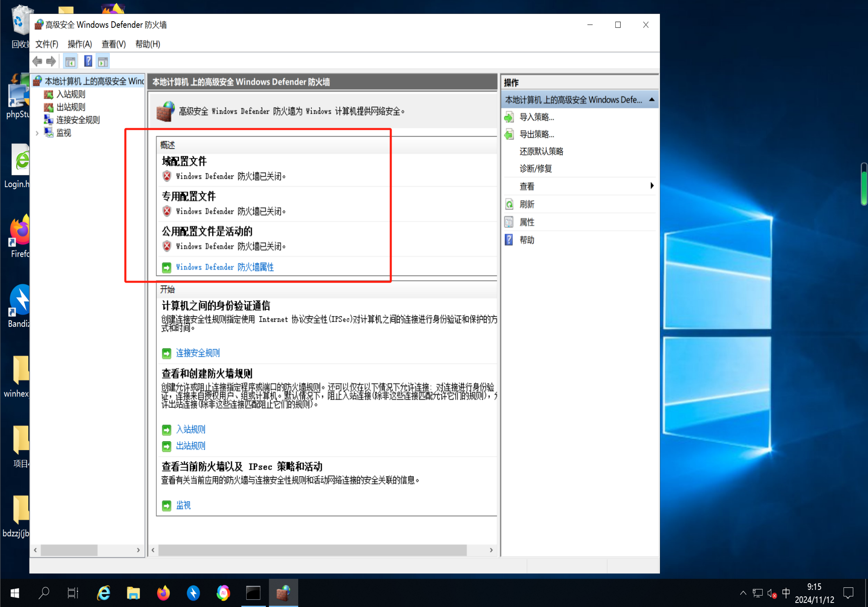868x607 pixels.
Task: Click left tree scrollbar left arrow
Action: [35, 550]
